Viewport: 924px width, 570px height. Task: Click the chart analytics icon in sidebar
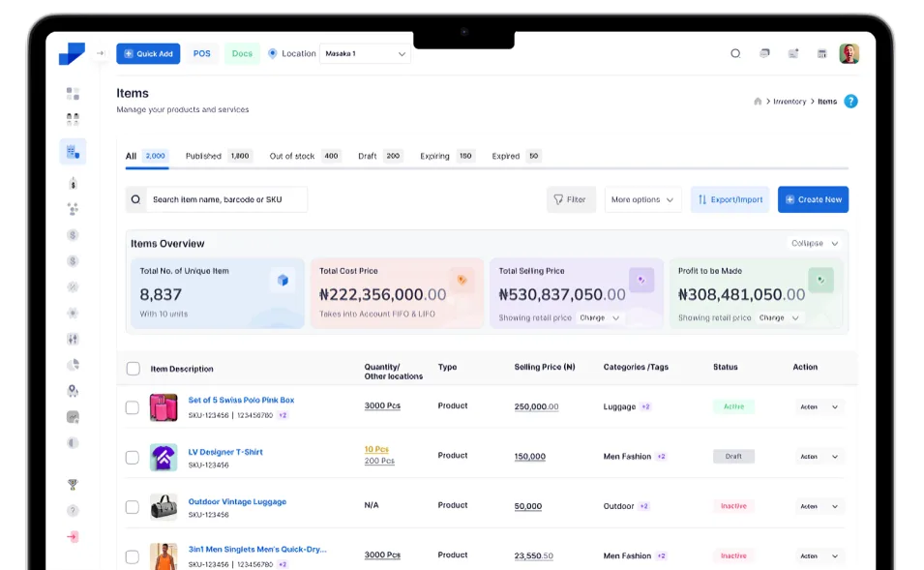[73, 417]
